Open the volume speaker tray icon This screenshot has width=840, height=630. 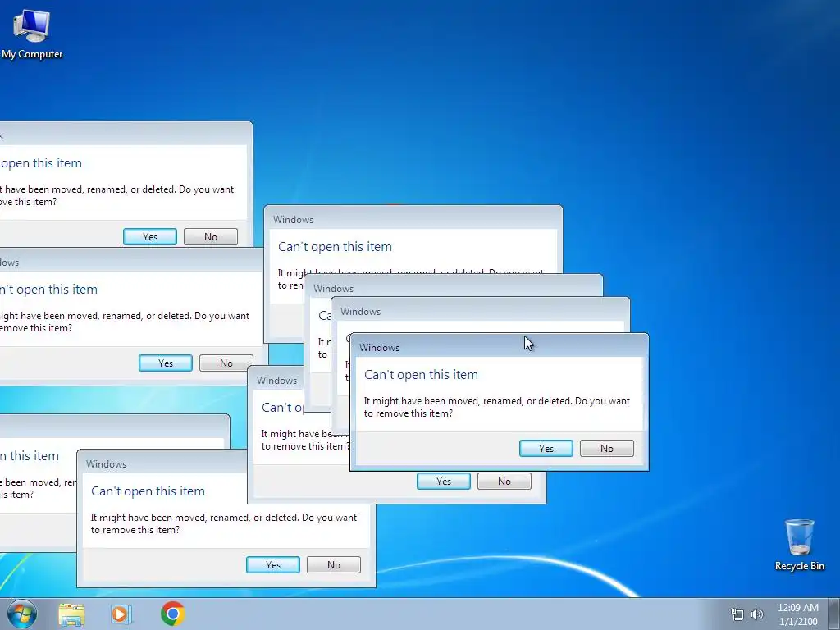pyautogui.click(x=757, y=614)
